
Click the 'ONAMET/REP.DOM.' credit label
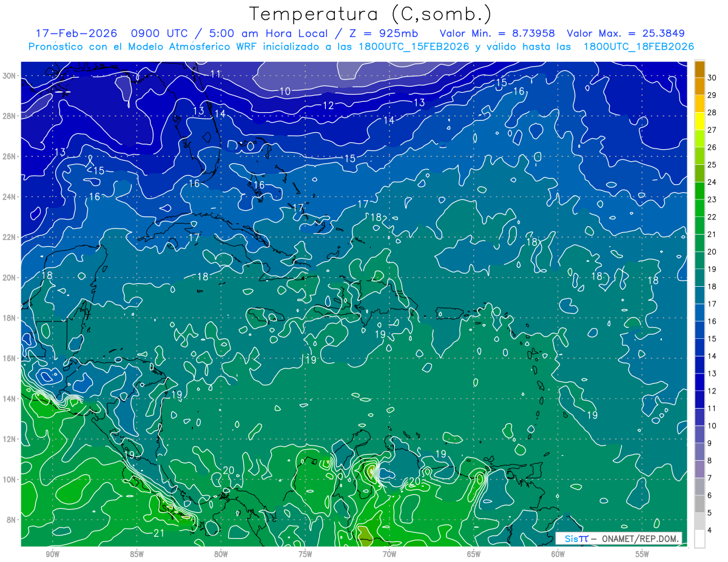pos(641,538)
